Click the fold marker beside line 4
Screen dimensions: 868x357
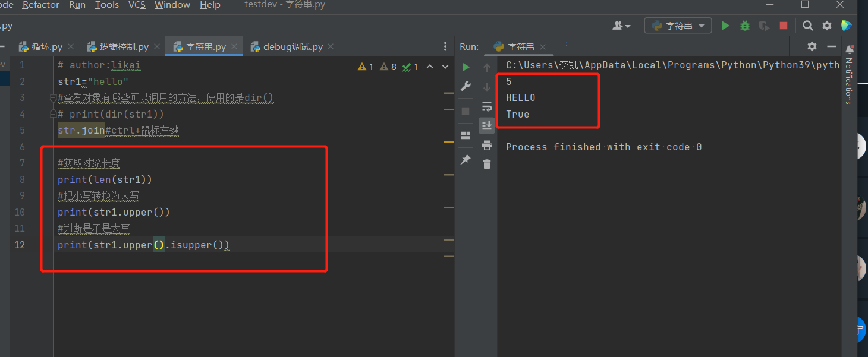tap(53, 113)
